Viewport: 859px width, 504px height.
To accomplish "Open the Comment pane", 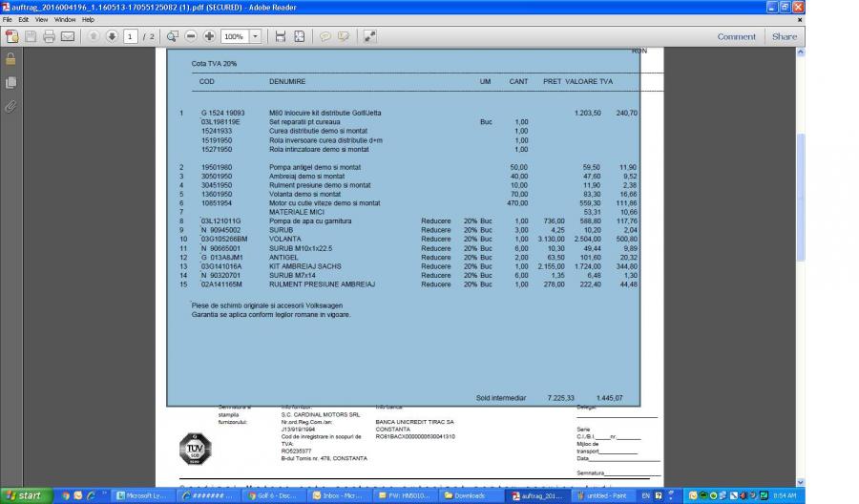I will [736, 36].
